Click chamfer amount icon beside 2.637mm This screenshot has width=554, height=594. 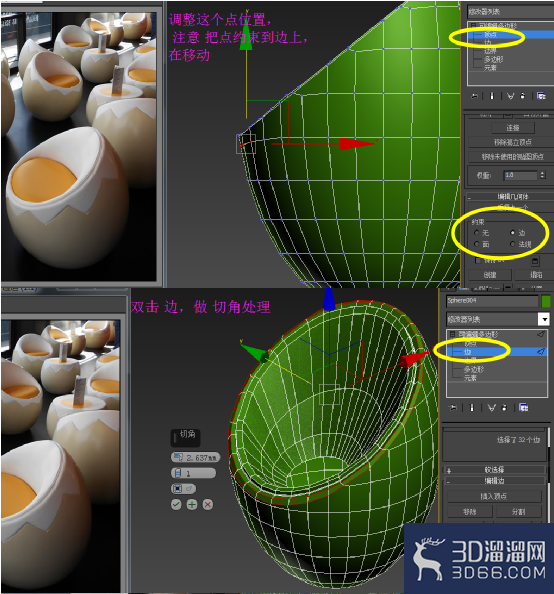[x=178, y=457]
